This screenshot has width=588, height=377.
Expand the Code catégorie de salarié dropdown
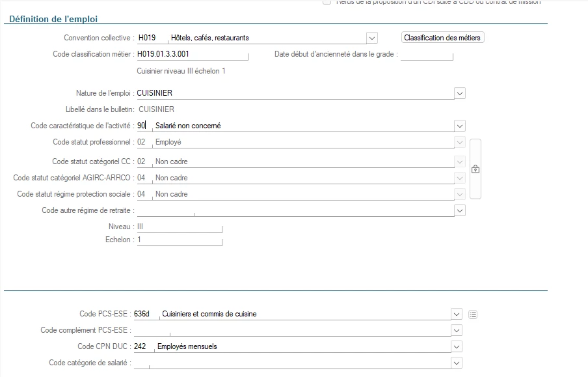[457, 363]
